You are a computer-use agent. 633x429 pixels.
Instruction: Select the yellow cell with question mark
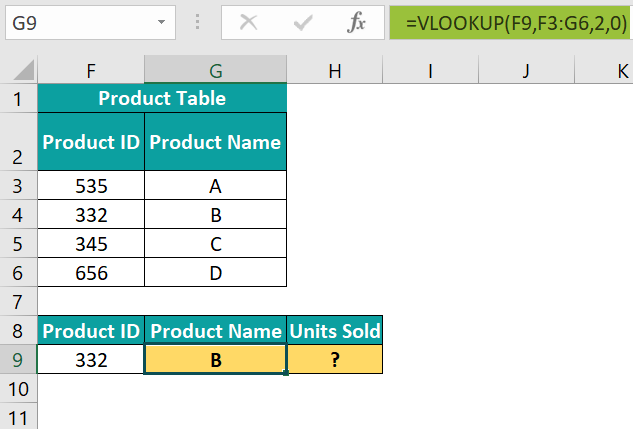click(x=335, y=360)
